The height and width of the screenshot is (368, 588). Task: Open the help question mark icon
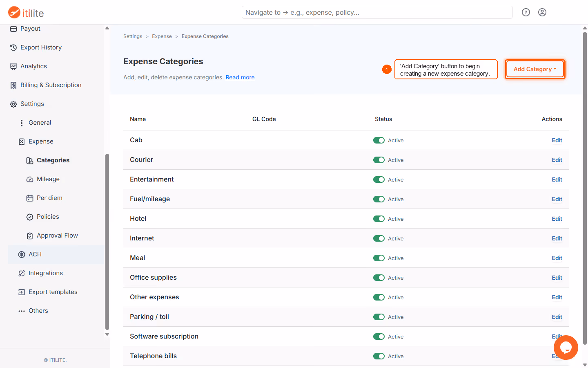pos(526,12)
